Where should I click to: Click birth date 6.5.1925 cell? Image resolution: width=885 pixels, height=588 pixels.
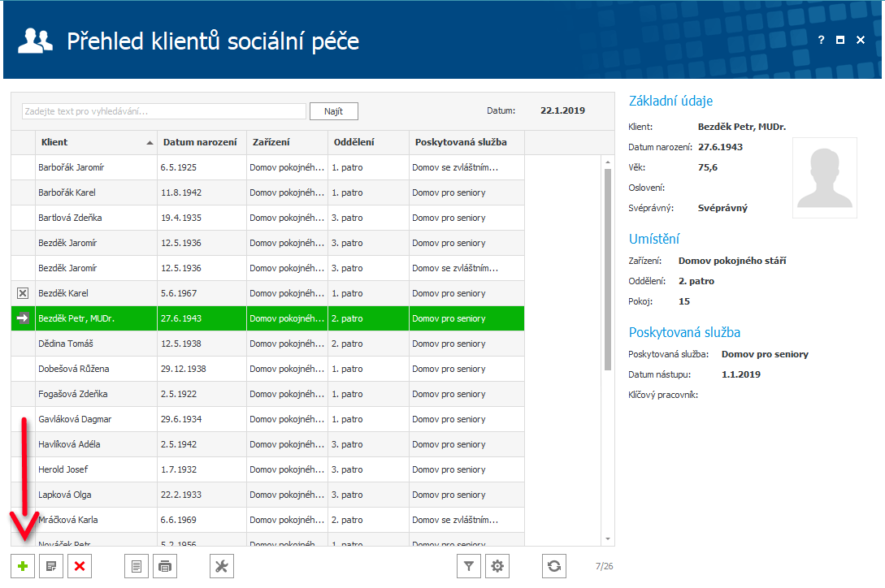202,167
